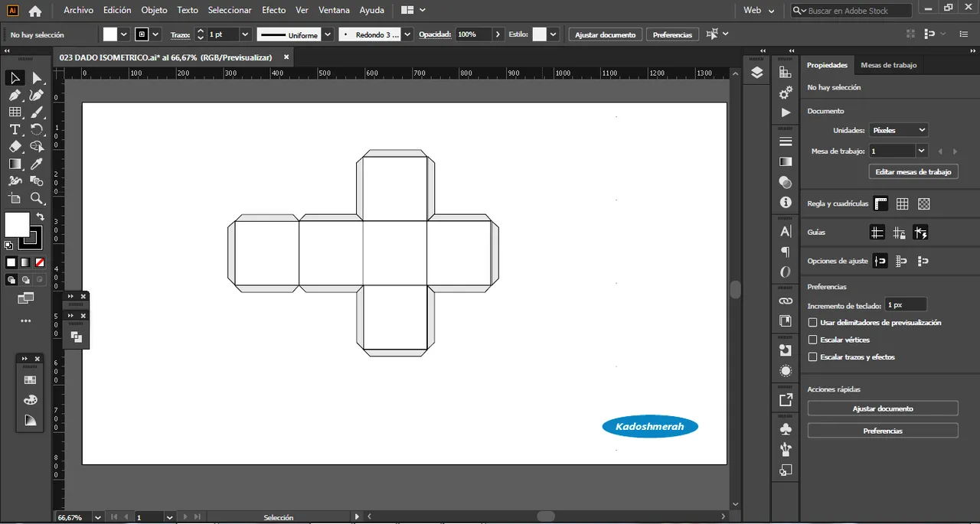This screenshot has width=980, height=524.
Task: Open the Archivo menu
Action: 78,11
